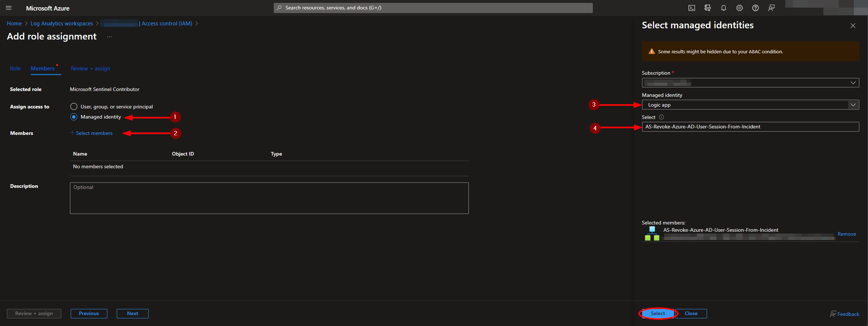Click the blue Select button

click(658, 313)
